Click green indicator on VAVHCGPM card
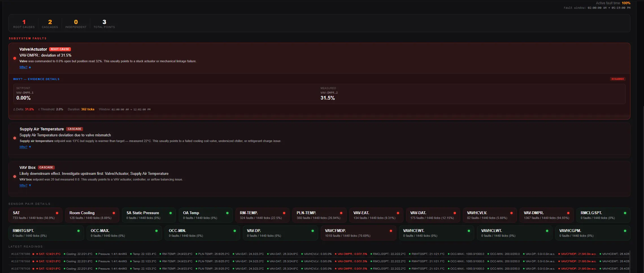The image size is (644, 273). tap(625, 231)
